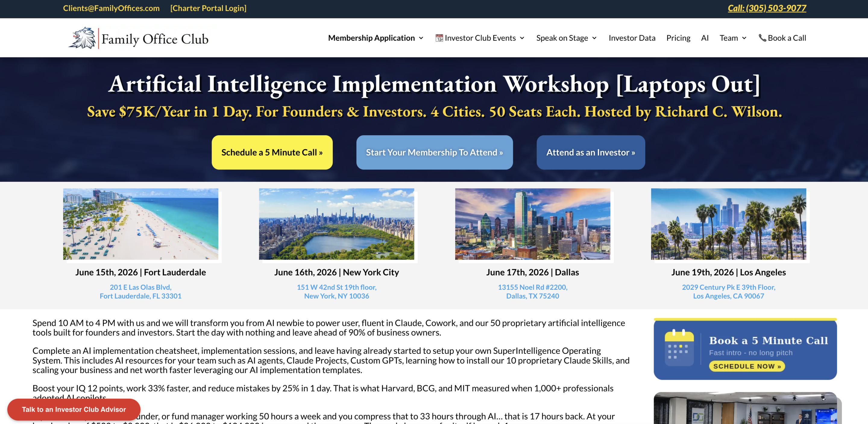This screenshot has width=868, height=424.
Task: Click the calendar icon next to Investor Club Events
Action: (x=439, y=38)
